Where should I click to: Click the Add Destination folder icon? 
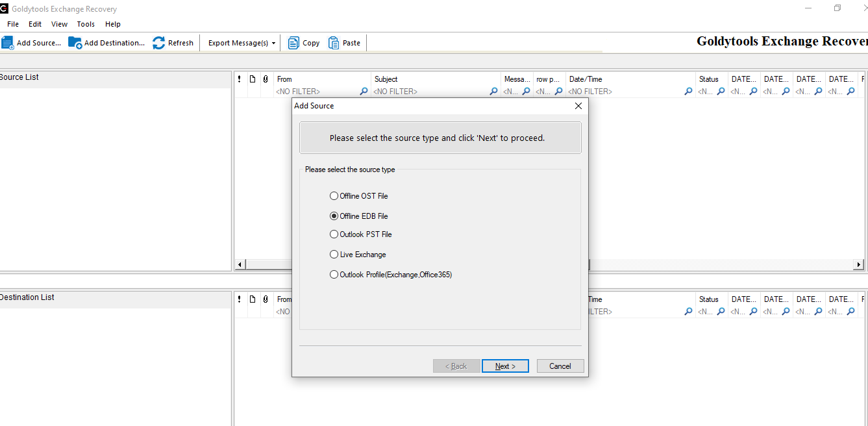click(75, 43)
